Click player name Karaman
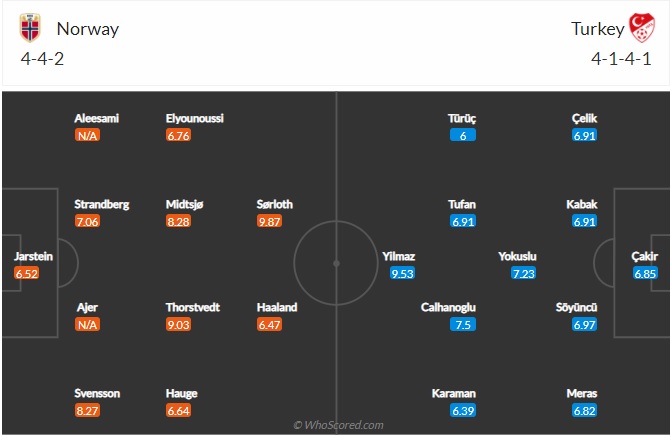This screenshot has height=435, width=671. point(454,394)
